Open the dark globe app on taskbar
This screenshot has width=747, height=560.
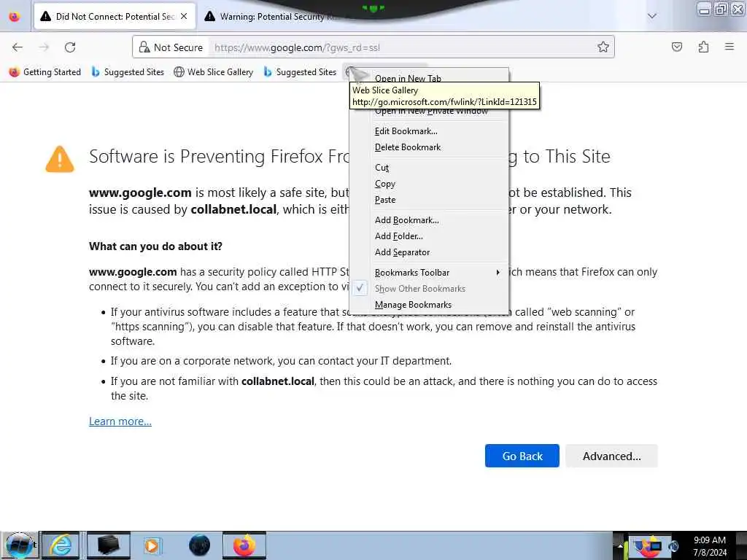click(x=199, y=545)
